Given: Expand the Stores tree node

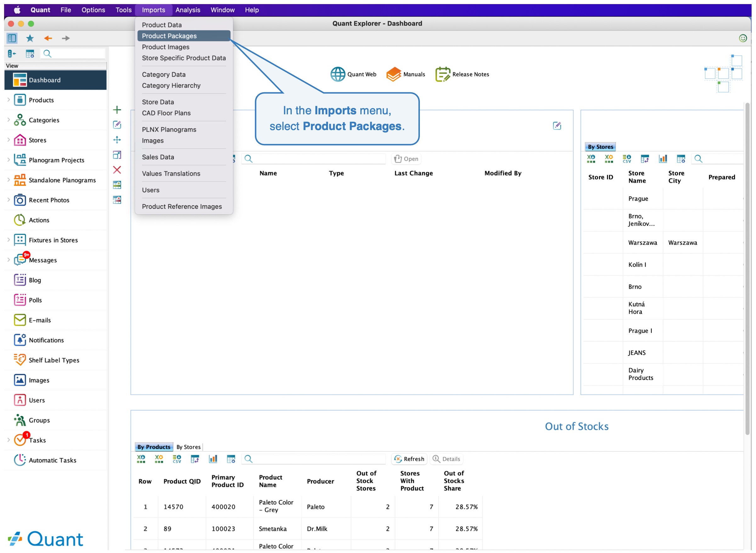Looking at the screenshot, I should tap(9, 140).
